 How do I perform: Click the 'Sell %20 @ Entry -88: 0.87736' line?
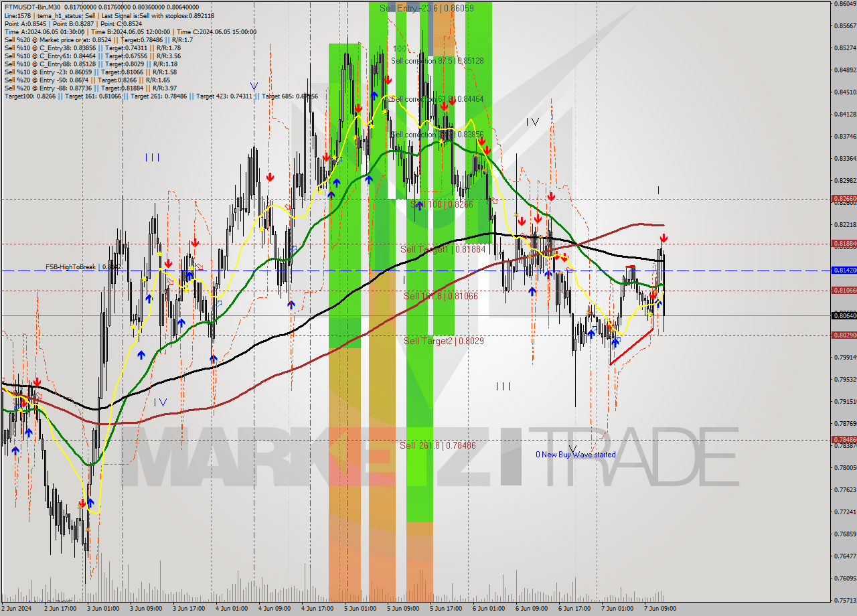[x=90, y=88]
